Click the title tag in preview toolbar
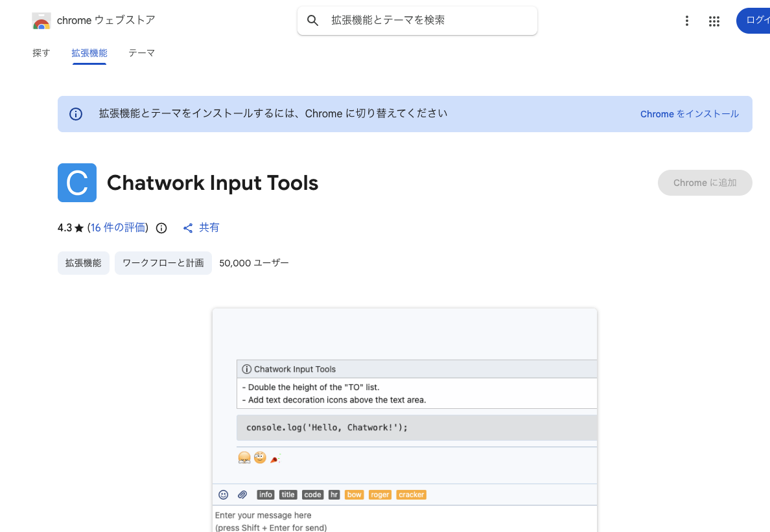Viewport: 770px width, 532px height. [x=288, y=494]
